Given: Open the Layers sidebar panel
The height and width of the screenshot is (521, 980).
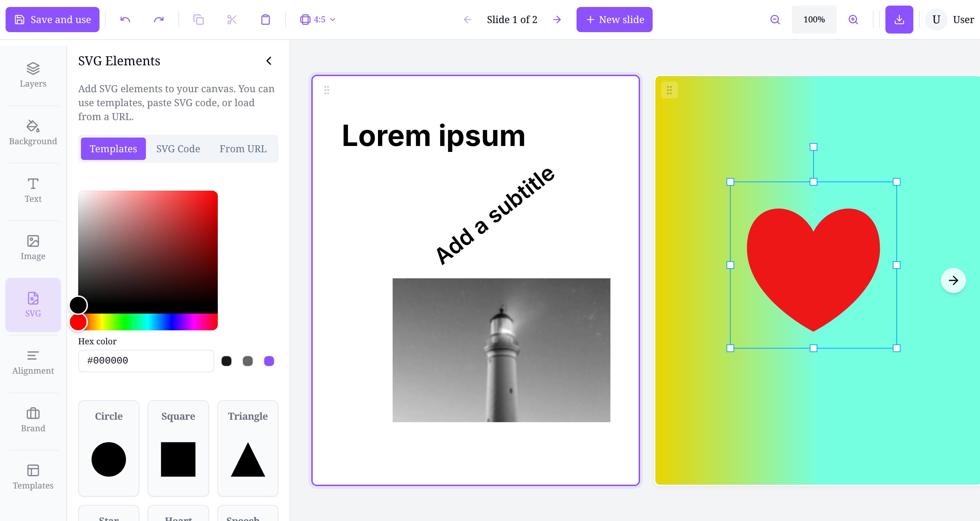Looking at the screenshot, I should [x=33, y=75].
